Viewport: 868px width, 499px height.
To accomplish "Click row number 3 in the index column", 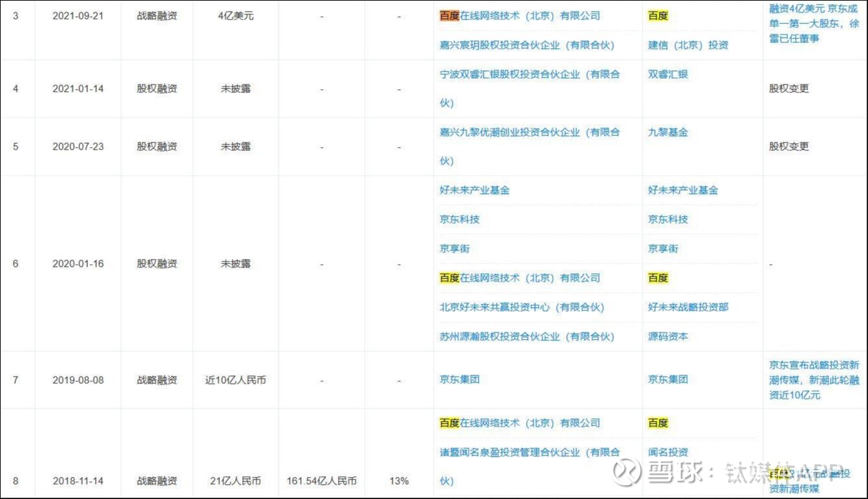I will (16, 16).
